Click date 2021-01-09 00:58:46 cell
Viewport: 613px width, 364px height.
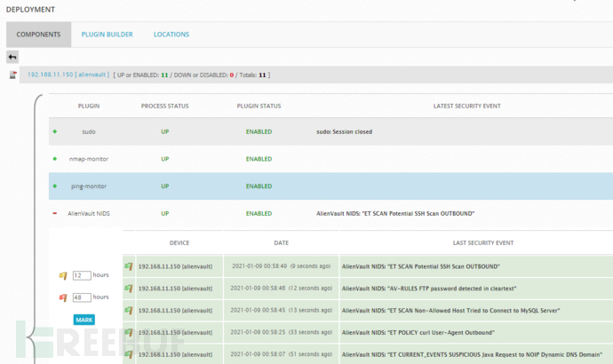[x=281, y=289]
